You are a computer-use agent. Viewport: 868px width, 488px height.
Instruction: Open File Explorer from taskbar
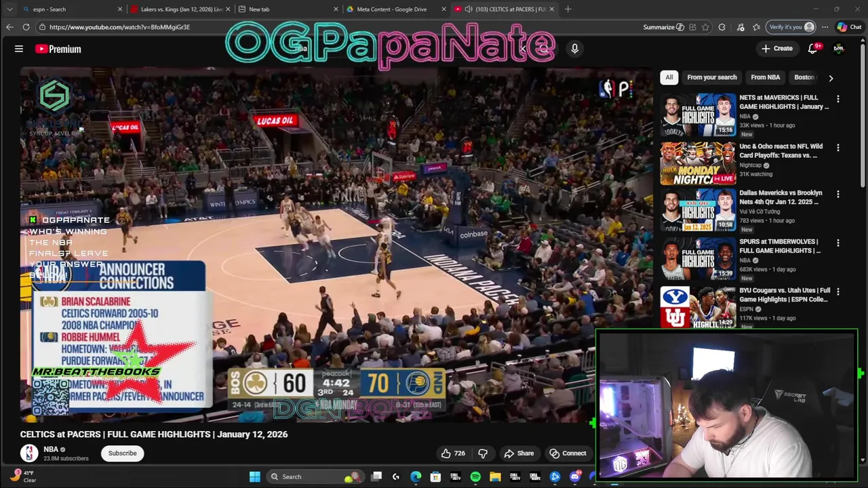495,476
